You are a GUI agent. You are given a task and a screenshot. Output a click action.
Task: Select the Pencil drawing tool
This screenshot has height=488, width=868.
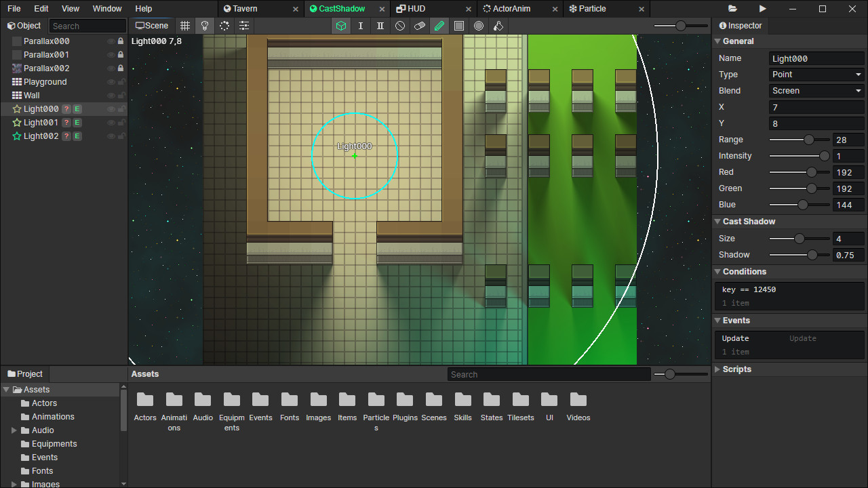(x=439, y=25)
